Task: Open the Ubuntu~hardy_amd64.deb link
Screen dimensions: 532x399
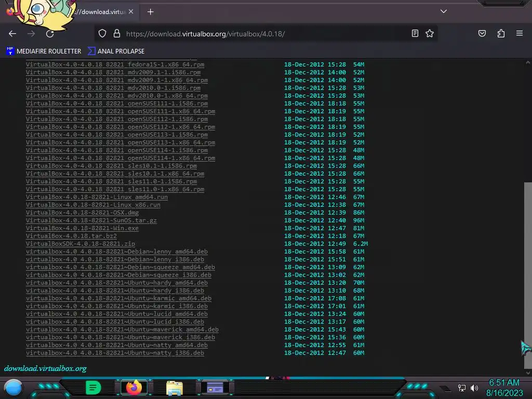Action: coord(117,283)
